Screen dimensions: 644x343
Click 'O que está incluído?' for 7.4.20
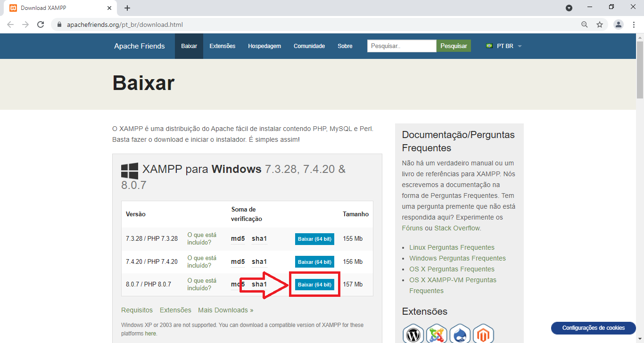coord(202,261)
